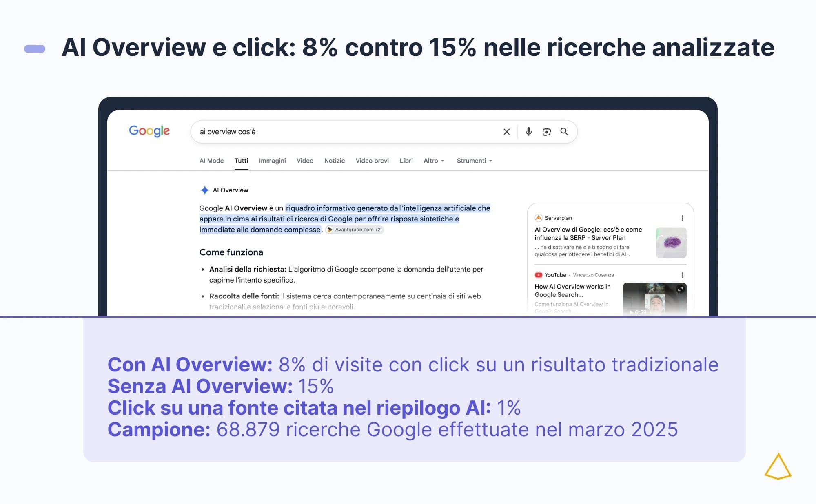The width and height of the screenshot is (816, 504).
Task: Expand the Altro dropdown
Action: (434, 161)
